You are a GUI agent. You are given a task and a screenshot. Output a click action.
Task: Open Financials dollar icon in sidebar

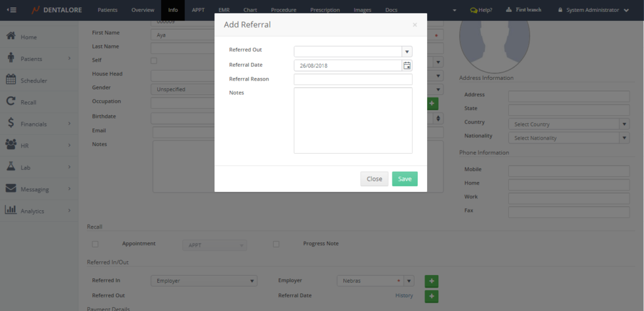tap(11, 123)
